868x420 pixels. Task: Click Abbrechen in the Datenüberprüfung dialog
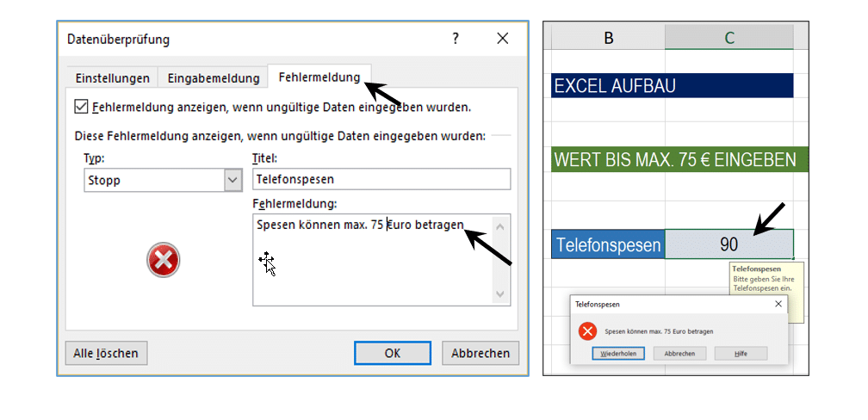(480, 353)
